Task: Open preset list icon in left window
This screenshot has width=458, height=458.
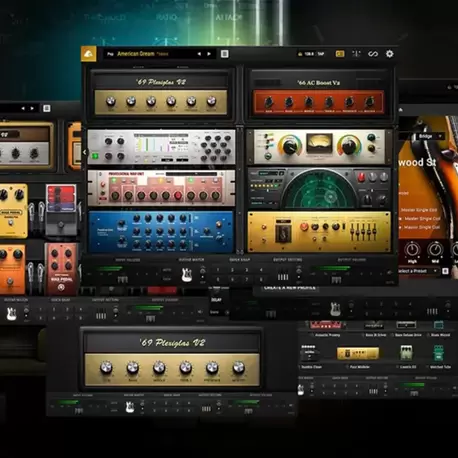Action: point(47,108)
